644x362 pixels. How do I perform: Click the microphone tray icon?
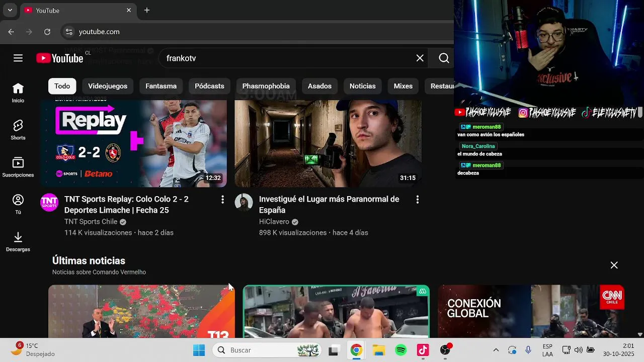point(528,350)
